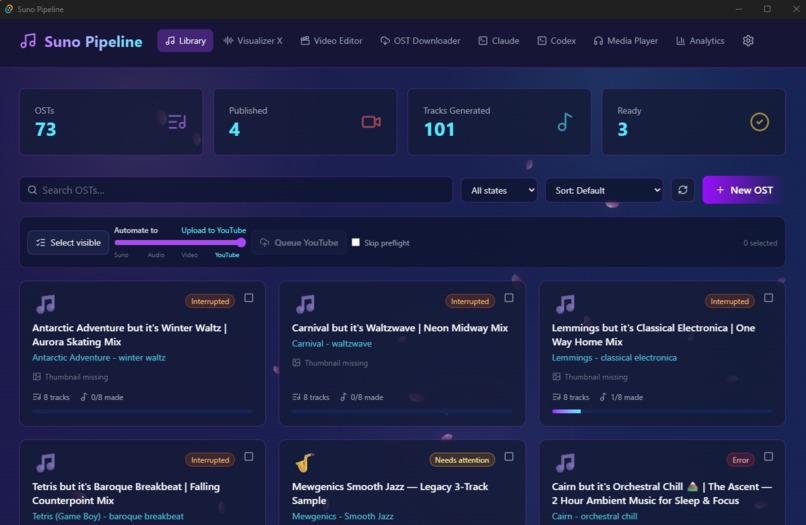Click the Tetris card music note icon

coord(46,463)
